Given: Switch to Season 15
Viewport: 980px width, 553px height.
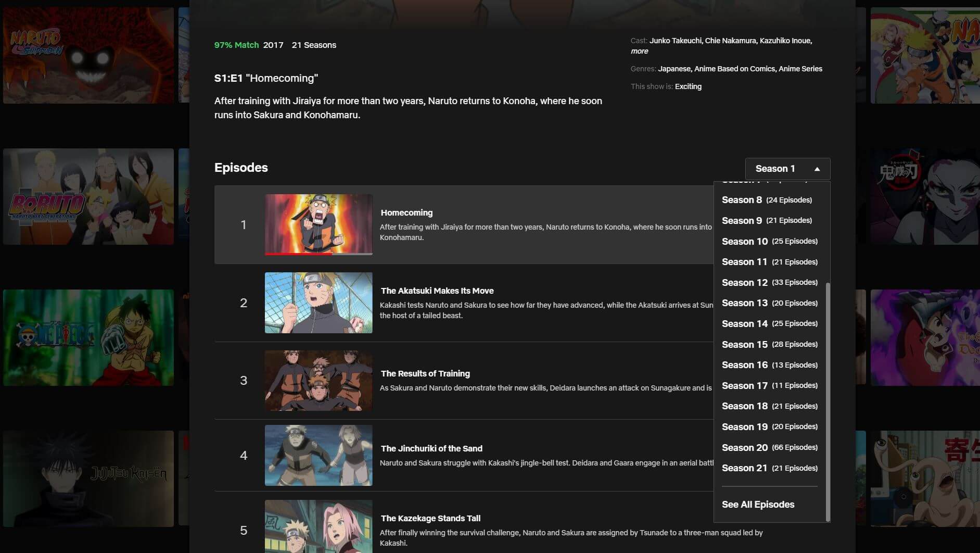Looking at the screenshot, I should pyautogui.click(x=769, y=345).
